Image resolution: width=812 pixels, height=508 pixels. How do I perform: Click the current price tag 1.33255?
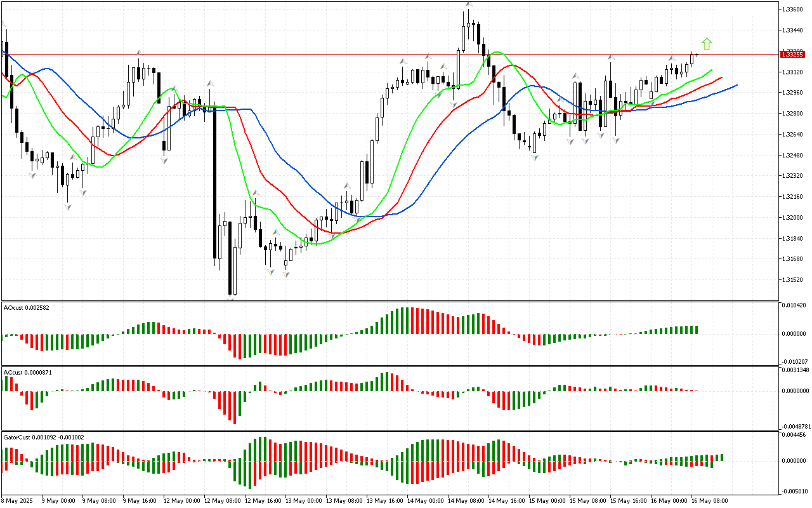click(x=793, y=55)
